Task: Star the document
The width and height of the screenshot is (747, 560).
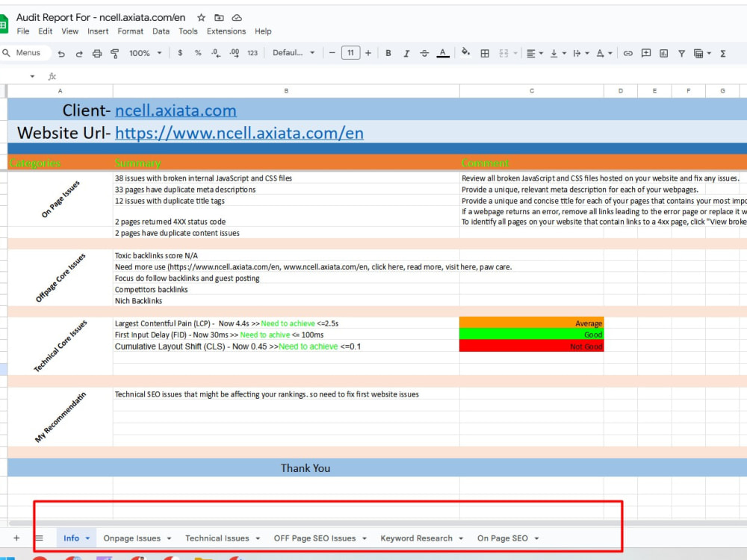Action: pyautogui.click(x=201, y=18)
